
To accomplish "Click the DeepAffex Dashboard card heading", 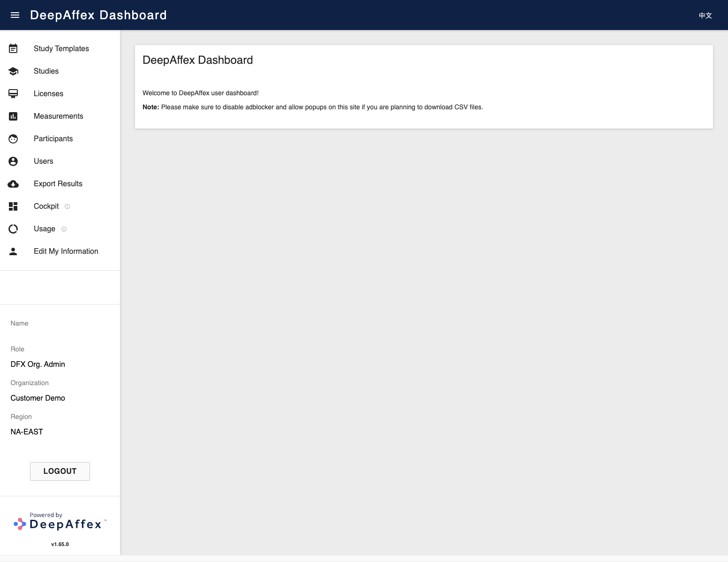I will tap(198, 60).
